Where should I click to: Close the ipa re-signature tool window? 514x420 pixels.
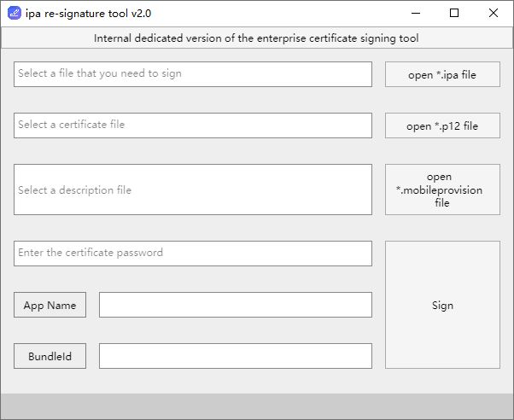point(494,13)
